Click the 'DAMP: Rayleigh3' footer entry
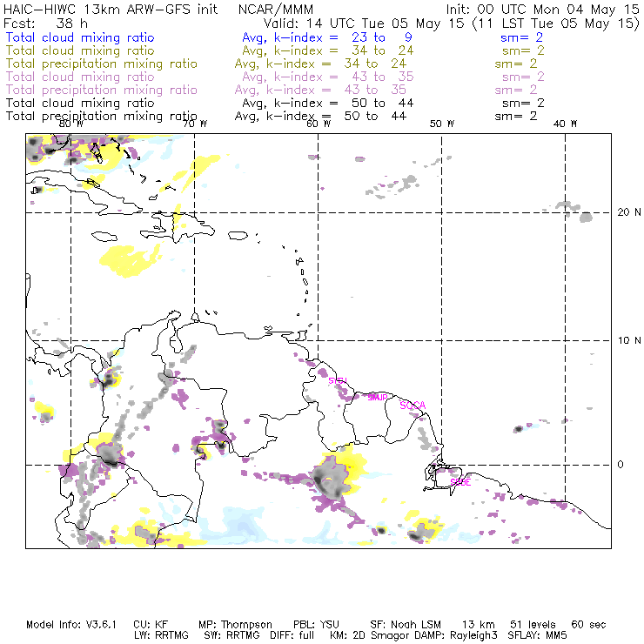This screenshot has height=644, width=644. (x=456, y=635)
